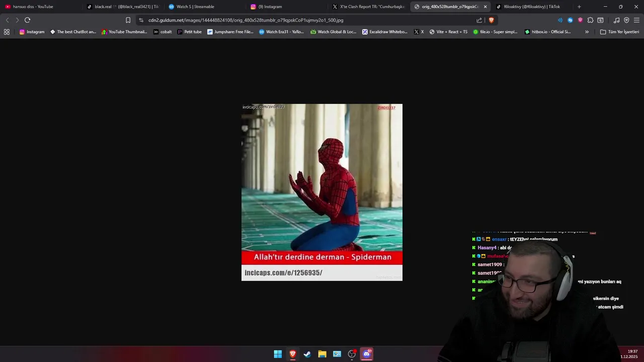Open File Explorer from taskbar
Image resolution: width=644 pixels, height=362 pixels.
(x=322, y=354)
